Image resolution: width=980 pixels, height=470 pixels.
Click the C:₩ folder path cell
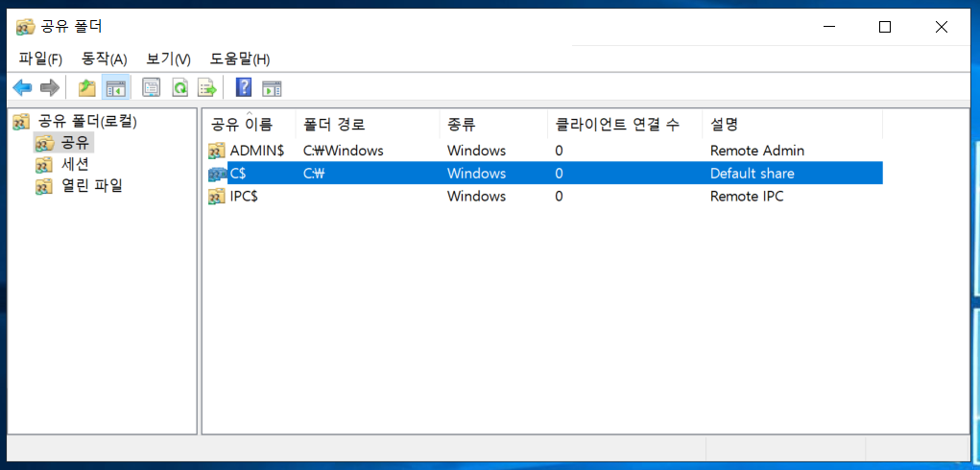(315, 174)
